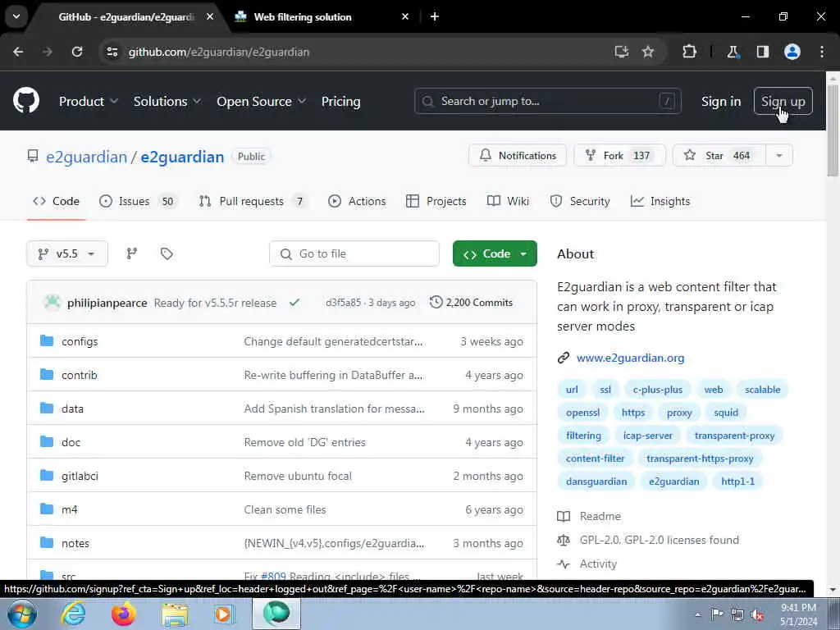Click green check status of latest commit
The image size is (840, 630).
294,303
